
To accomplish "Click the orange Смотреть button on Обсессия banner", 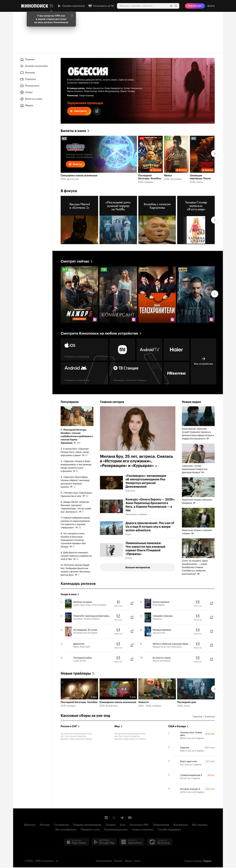I will click(x=79, y=111).
